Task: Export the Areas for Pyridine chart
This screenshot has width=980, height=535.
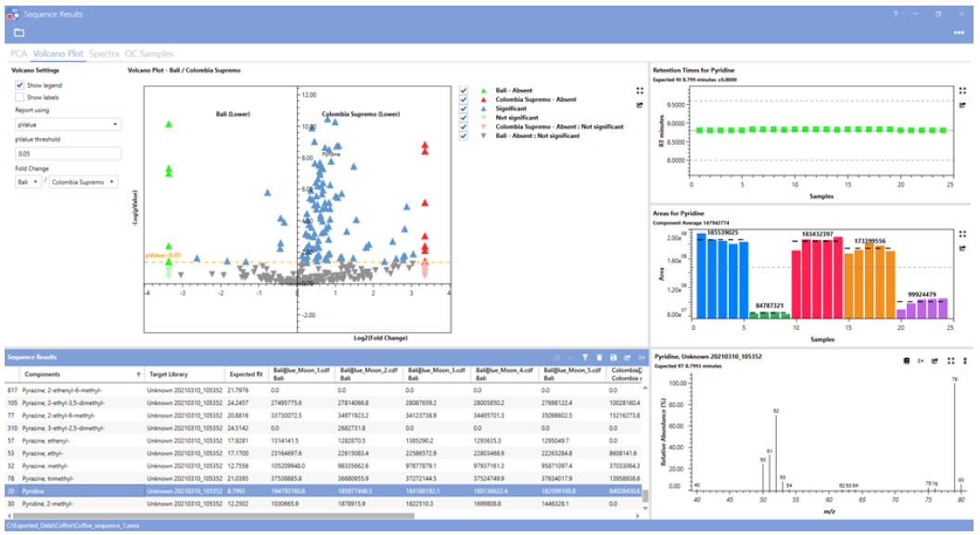Action: pos(962,248)
